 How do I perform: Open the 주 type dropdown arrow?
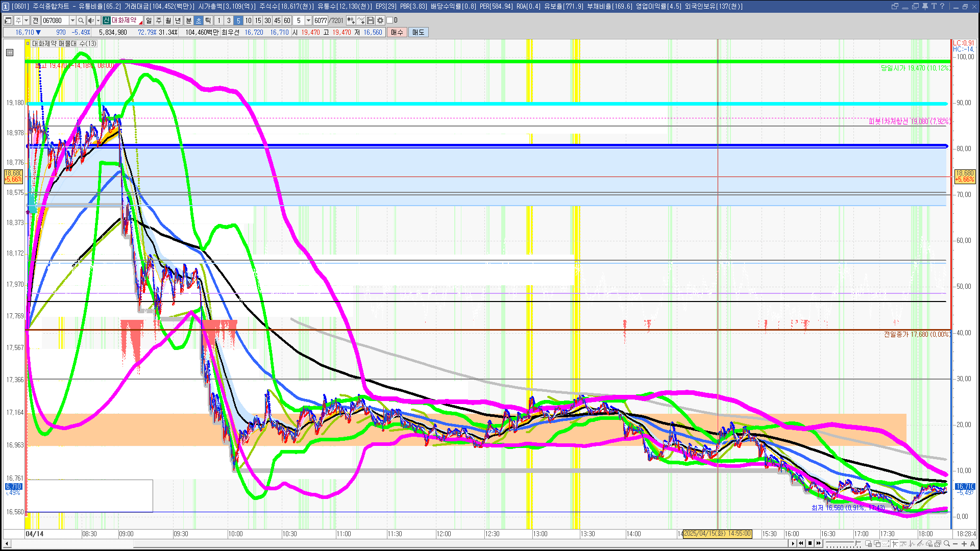pos(26,20)
